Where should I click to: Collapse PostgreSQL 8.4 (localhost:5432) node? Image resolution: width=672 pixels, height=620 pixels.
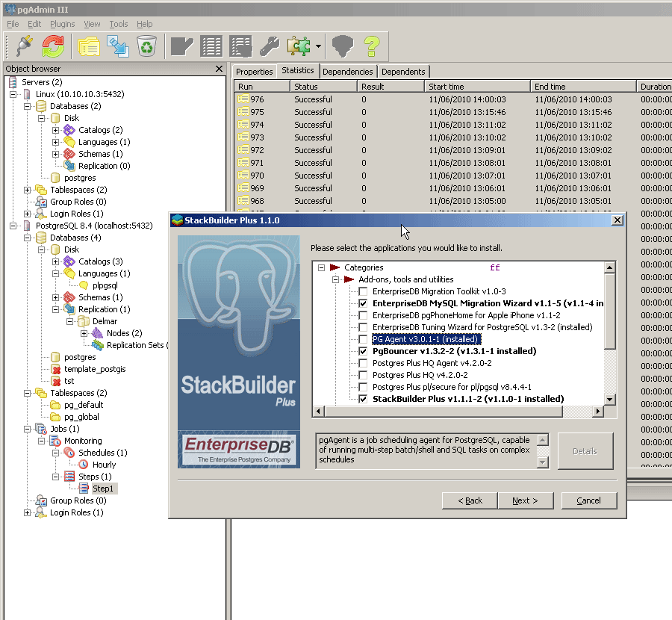13,226
